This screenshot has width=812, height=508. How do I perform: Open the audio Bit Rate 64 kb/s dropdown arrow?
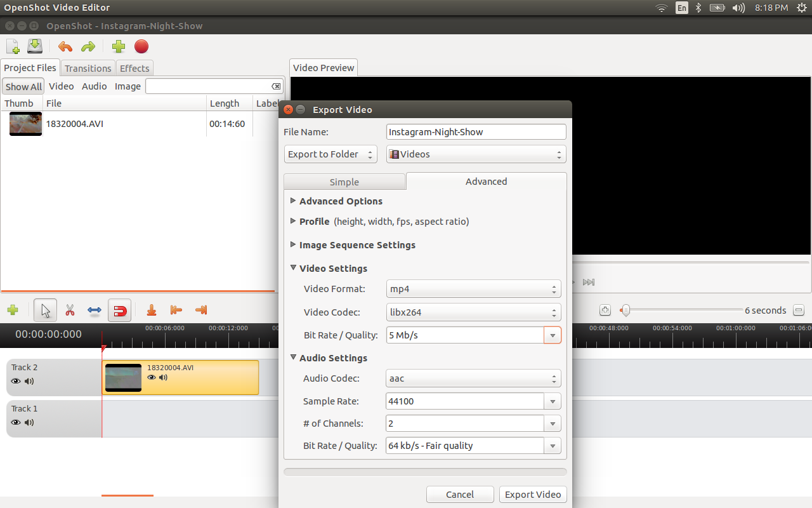click(x=553, y=446)
